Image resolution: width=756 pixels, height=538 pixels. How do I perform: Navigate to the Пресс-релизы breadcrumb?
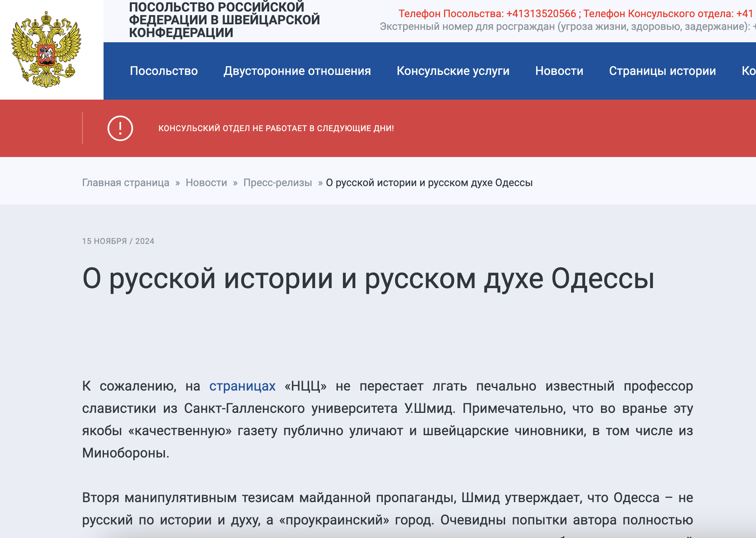click(278, 183)
